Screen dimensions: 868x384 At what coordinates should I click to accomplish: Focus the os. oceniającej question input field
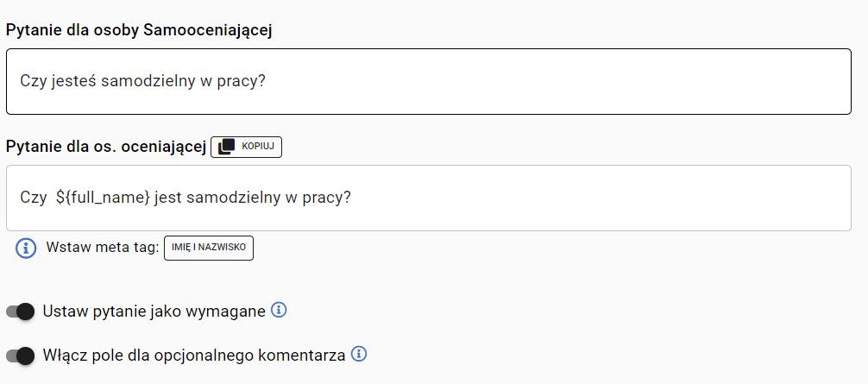tap(429, 198)
